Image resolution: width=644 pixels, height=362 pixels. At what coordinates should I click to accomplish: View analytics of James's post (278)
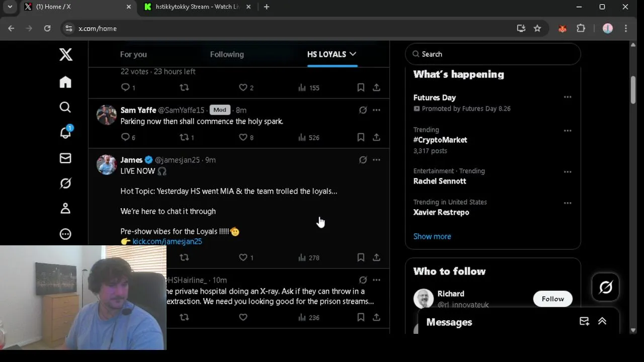pos(308,257)
